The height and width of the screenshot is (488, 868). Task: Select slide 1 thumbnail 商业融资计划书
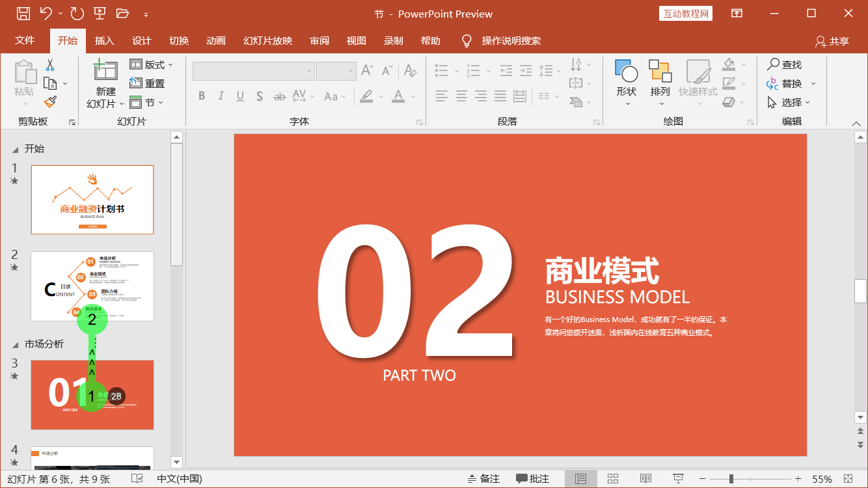tap(92, 200)
